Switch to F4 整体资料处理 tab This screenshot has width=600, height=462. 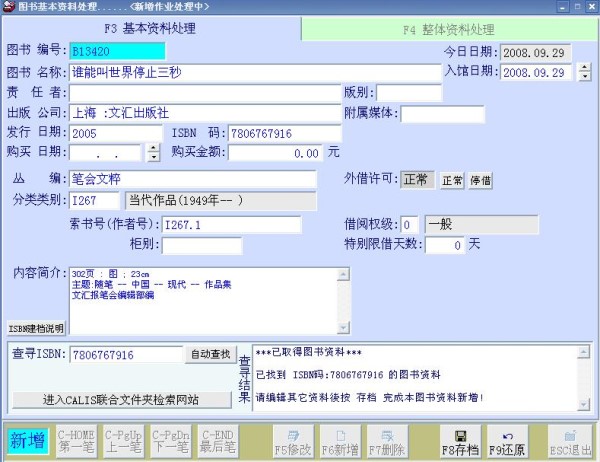coord(449,29)
